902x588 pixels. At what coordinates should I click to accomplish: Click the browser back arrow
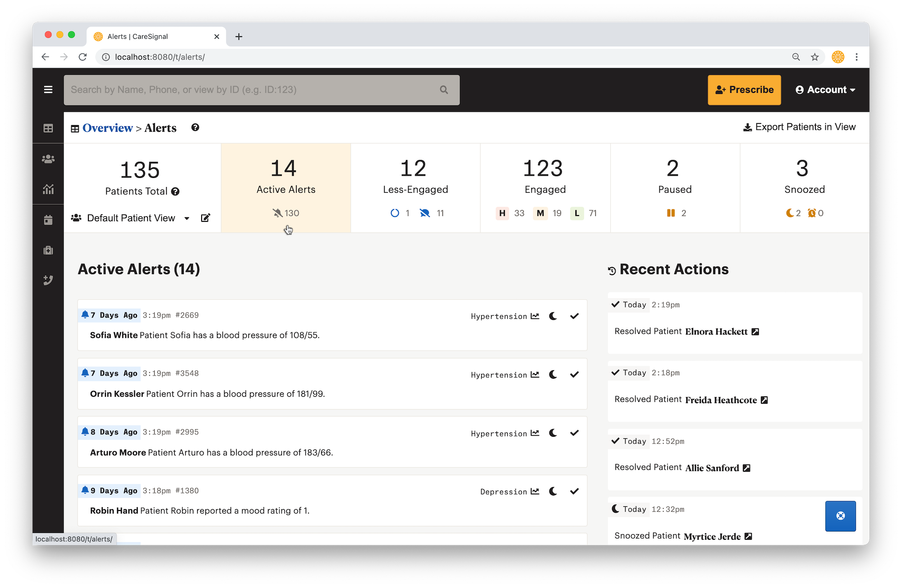(45, 57)
